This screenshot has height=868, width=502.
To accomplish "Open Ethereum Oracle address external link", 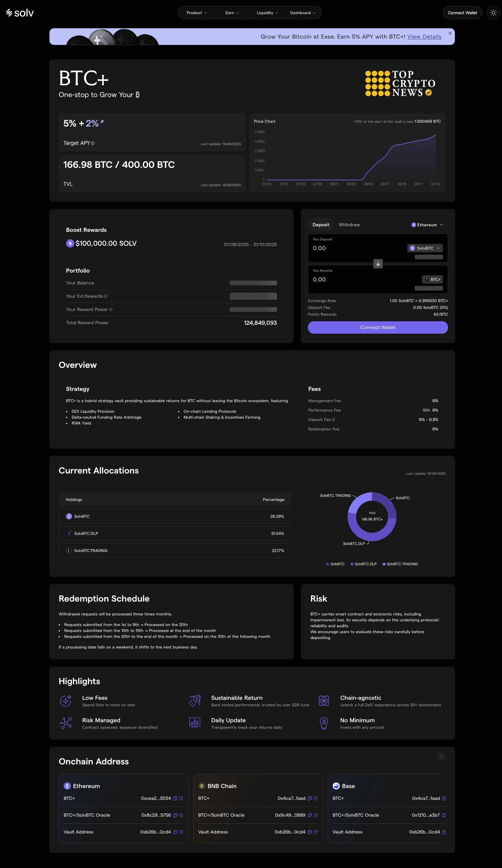I will click(181, 815).
